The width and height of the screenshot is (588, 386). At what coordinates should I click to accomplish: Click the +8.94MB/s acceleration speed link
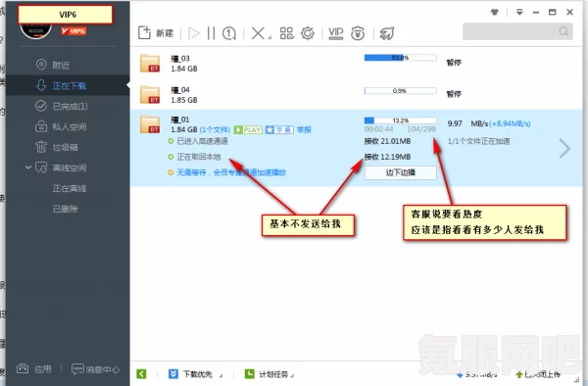point(511,123)
